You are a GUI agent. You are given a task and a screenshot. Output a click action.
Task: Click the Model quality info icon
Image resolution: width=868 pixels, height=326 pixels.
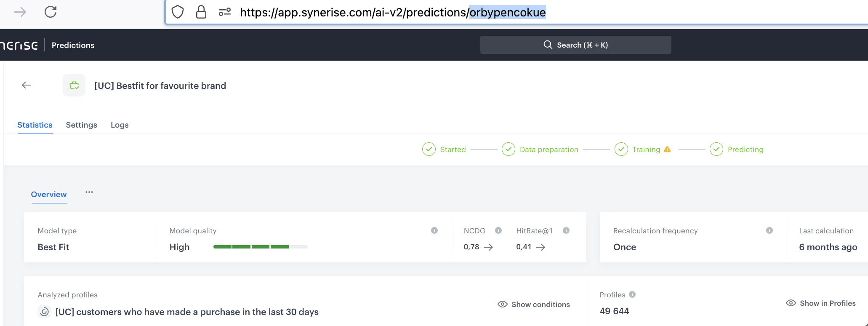434,230
